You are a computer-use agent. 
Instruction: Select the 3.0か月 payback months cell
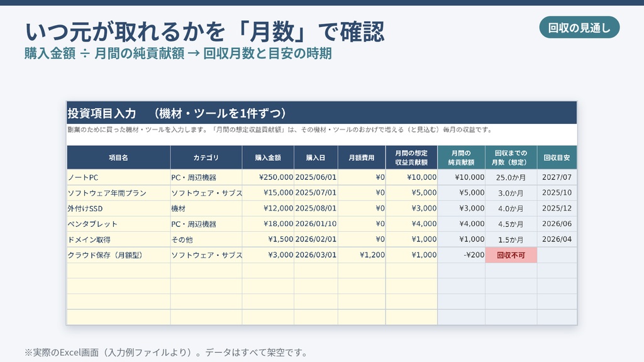point(511,193)
